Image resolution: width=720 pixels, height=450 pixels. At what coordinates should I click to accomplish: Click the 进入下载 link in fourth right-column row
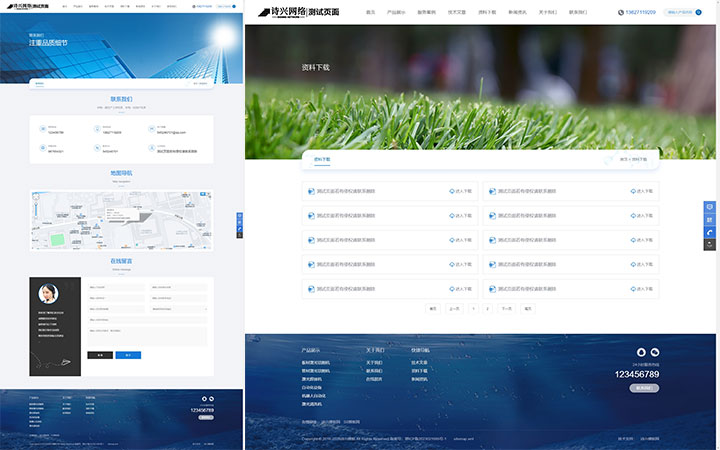coord(642,264)
